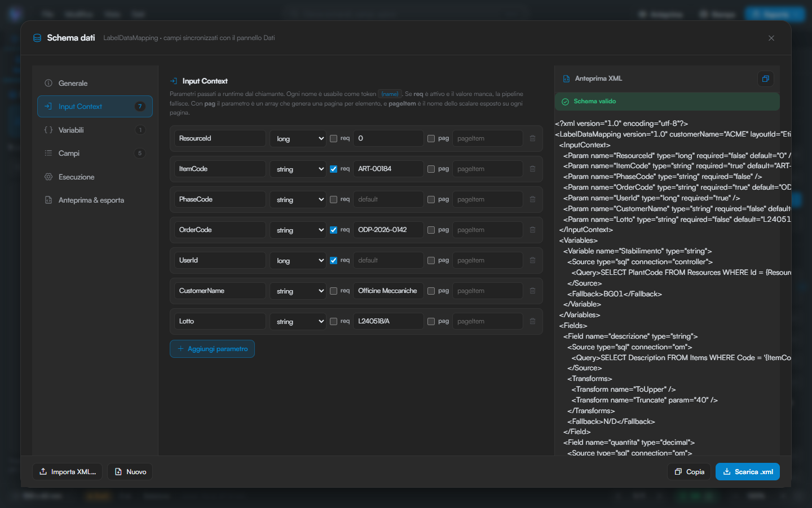Toggle pag checkbox for Lotto
The height and width of the screenshot is (508, 812).
click(431, 321)
